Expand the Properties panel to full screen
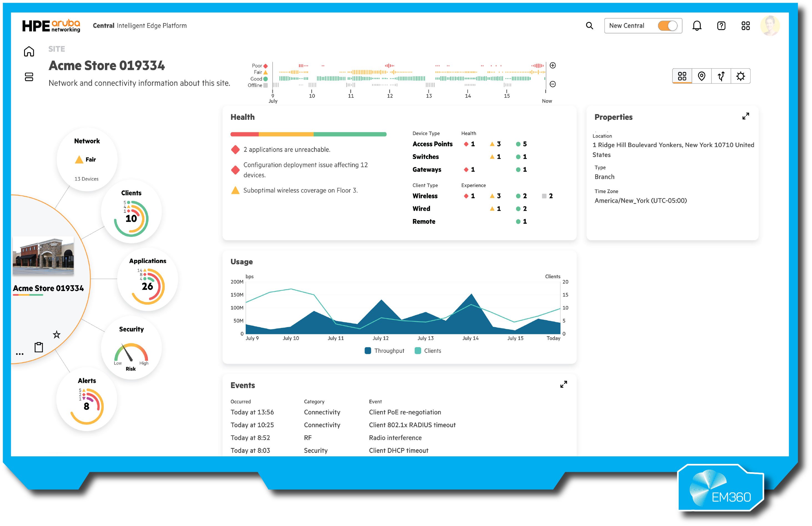The image size is (812, 526). point(746,116)
